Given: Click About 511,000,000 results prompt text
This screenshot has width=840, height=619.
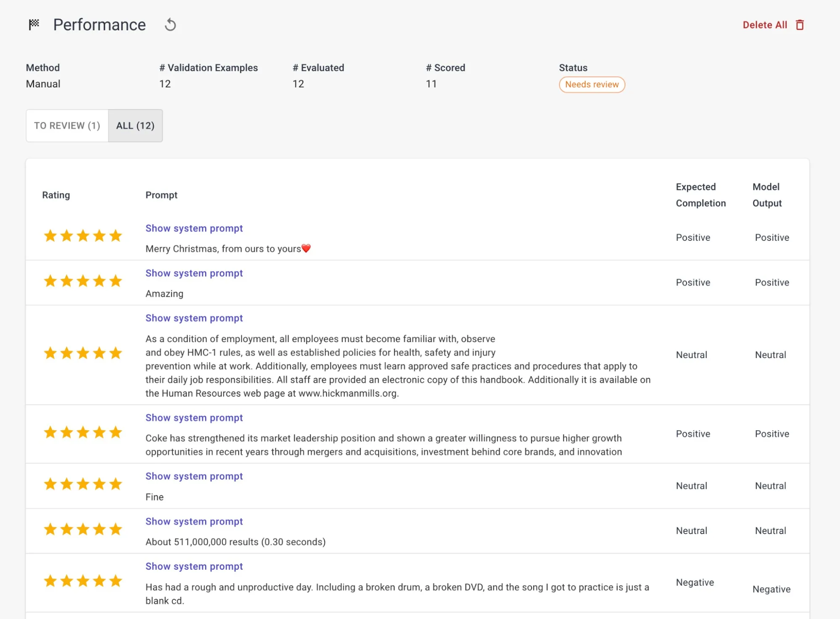Looking at the screenshot, I should point(235,542).
